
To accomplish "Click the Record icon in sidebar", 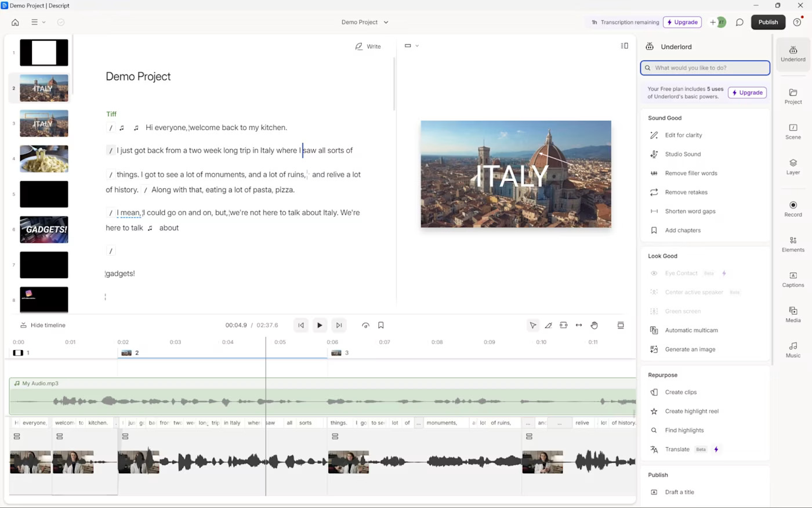I will 793,208.
